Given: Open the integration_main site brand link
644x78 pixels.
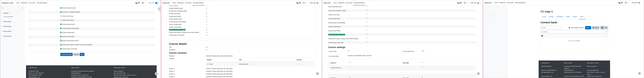Looking at the screenshot, I should tap(7, 3).
